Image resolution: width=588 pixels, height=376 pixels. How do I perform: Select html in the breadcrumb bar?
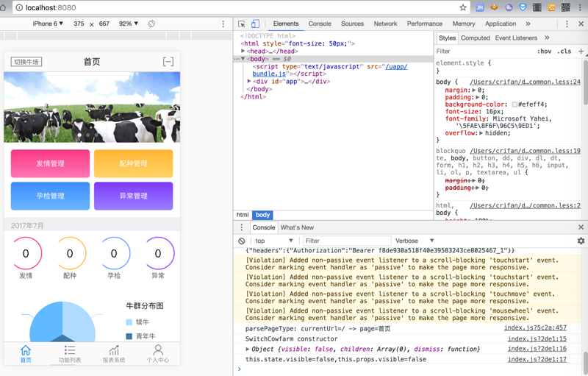point(243,215)
